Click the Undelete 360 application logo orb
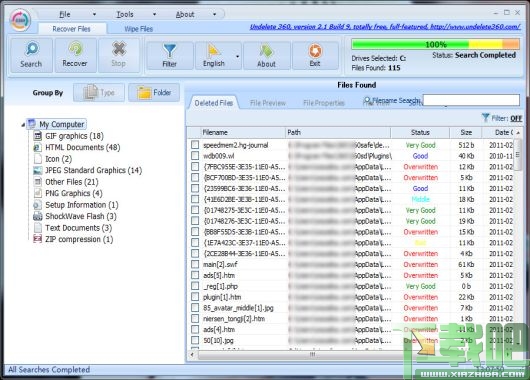Image resolution: width=530 pixels, height=380 pixels. point(20,20)
